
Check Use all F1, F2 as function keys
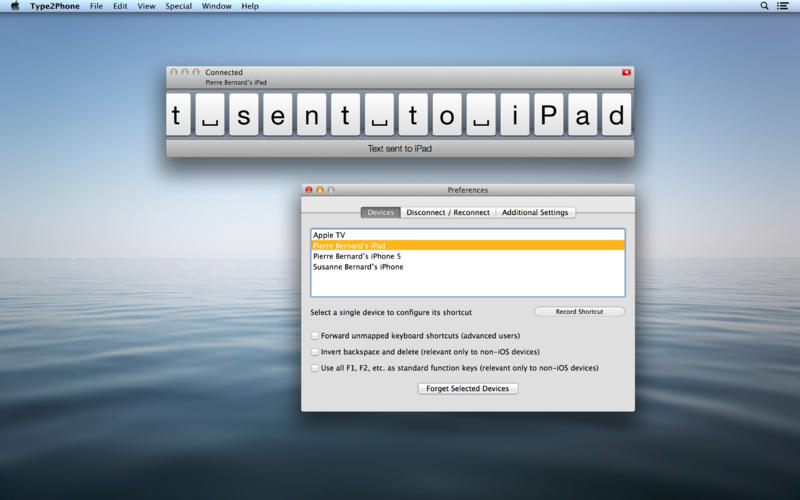click(316, 368)
